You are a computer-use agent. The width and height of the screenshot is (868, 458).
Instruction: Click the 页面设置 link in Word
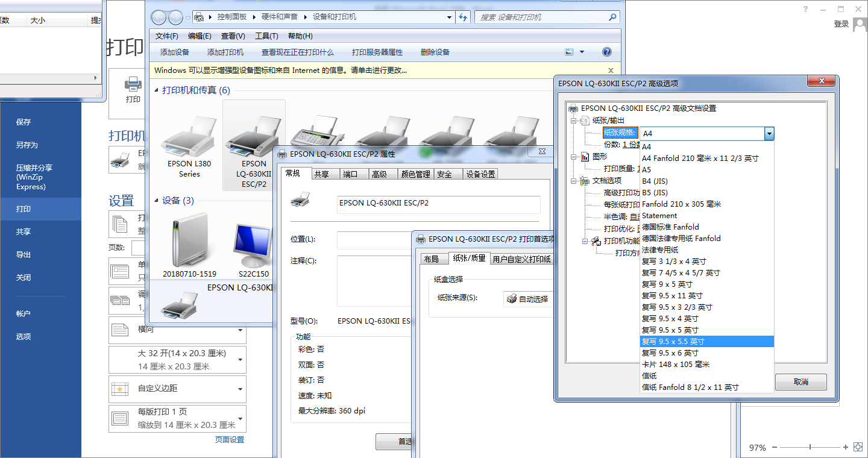(x=230, y=440)
